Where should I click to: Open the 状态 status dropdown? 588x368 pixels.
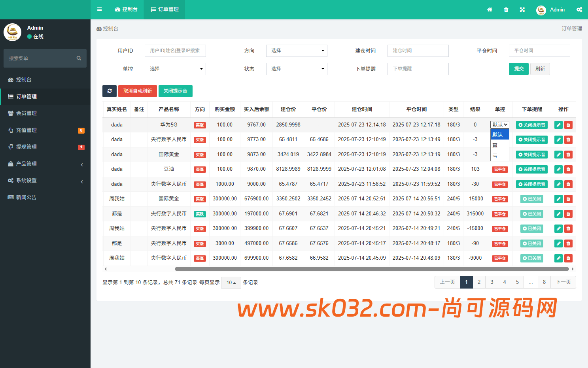coord(297,69)
